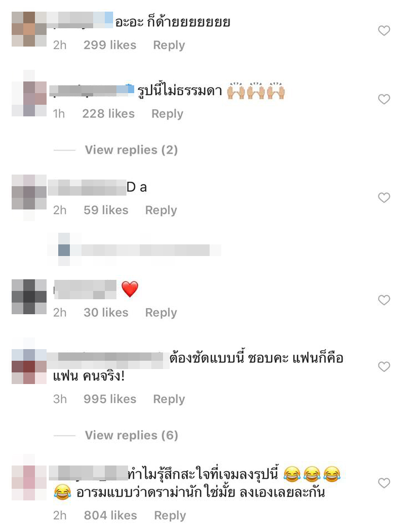This screenshot has width=412, height=532.
Task: Open profile picture beside red heart comment
Action: pyautogui.click(x=29, y=297)
